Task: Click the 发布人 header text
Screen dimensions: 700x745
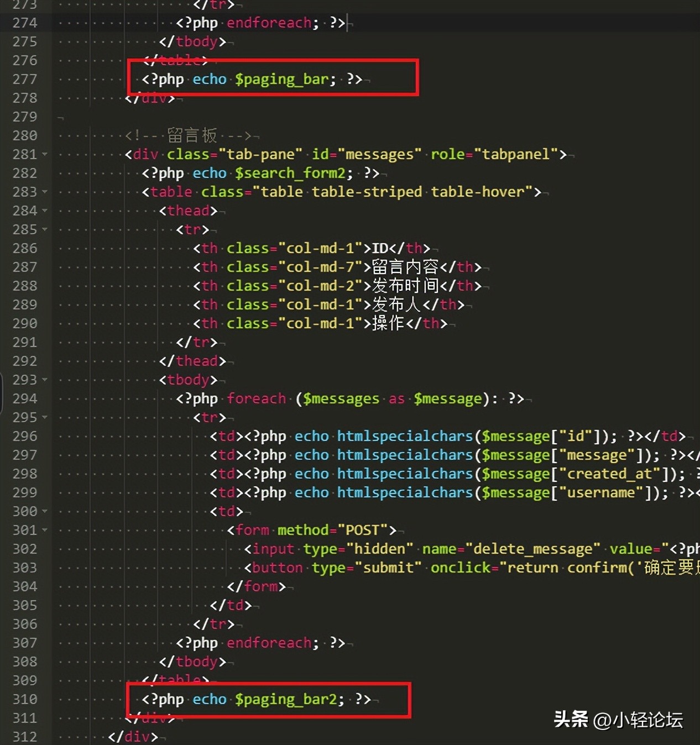Action: pos(397,305)
